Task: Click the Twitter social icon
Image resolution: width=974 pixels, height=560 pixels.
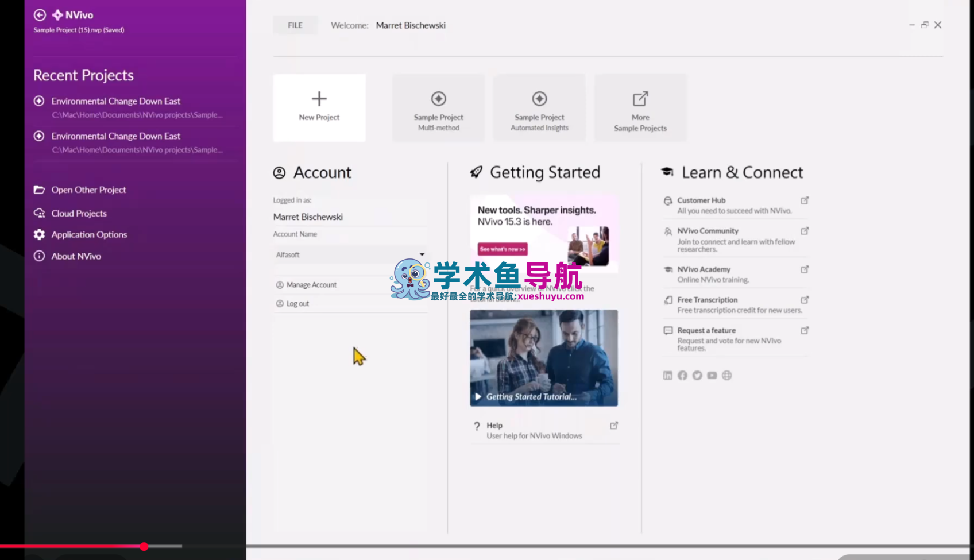Action: (x=697, y=376)
